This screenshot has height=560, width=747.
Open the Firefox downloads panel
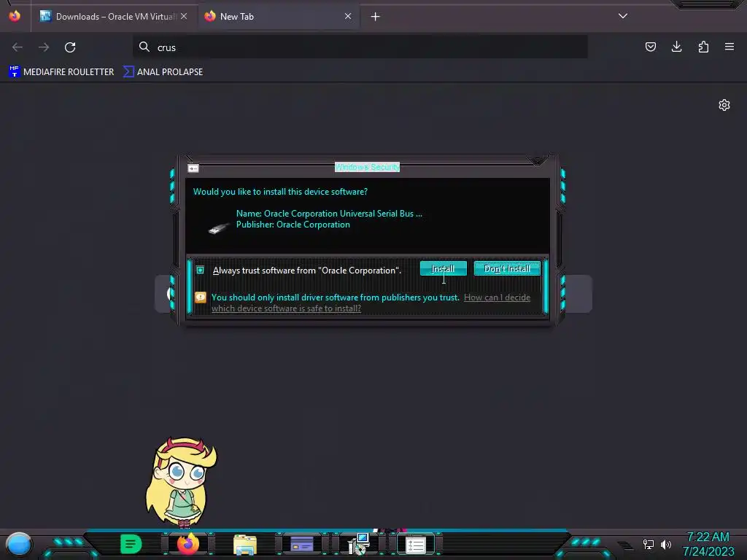tap(676, 47)
